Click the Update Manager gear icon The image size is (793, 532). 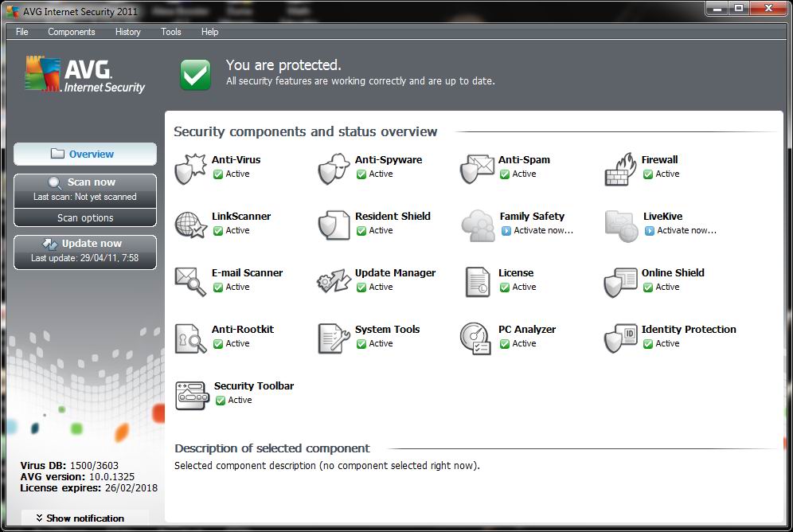pos(334,282)
